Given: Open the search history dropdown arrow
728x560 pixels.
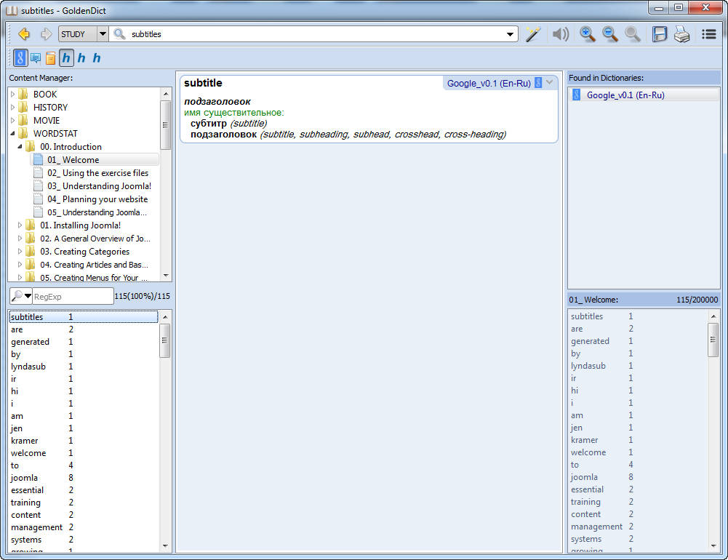Looking at the screenshot, I should (x=510, y=34).
